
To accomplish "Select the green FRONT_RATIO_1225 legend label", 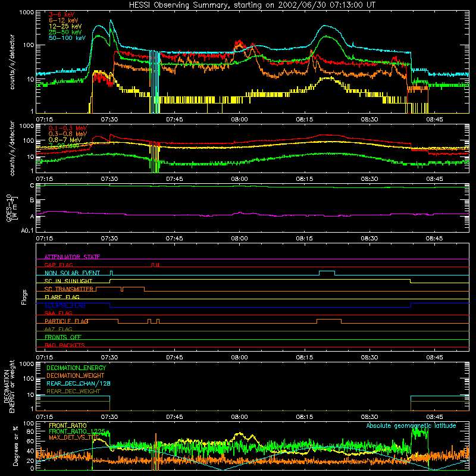I will click(77, 431).
